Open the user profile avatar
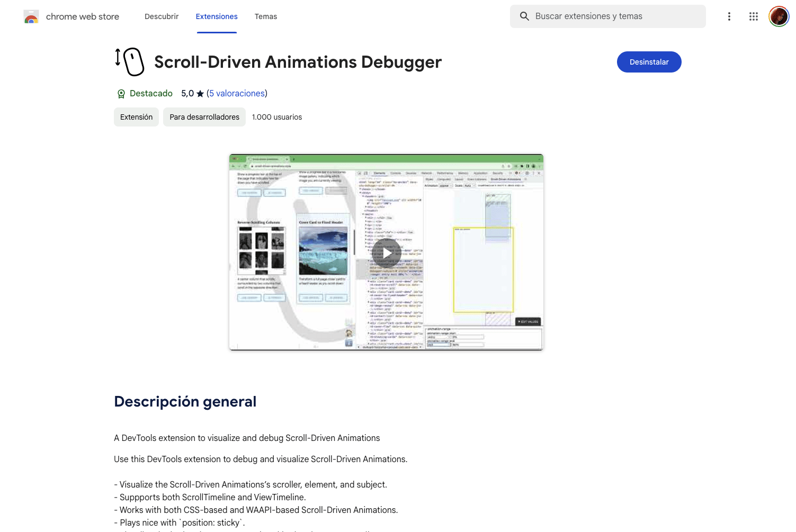Viewport: 796px width, 532px height. coord(779,16)
